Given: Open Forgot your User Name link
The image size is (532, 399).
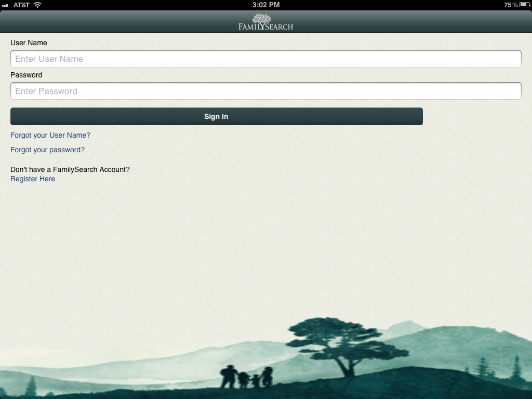Looking at the screenshot, I should coord(50,135).
